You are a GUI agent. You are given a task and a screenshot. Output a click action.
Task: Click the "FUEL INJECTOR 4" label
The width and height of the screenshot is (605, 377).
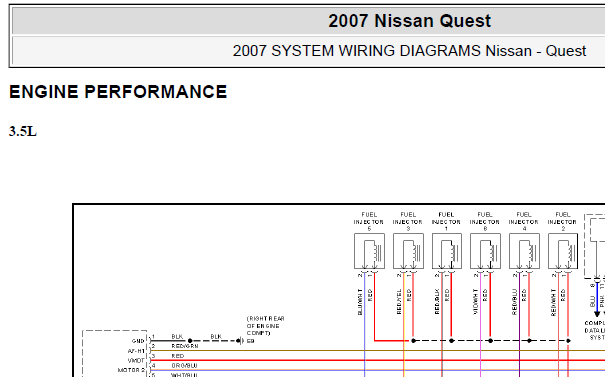click(x=524, y=221)
